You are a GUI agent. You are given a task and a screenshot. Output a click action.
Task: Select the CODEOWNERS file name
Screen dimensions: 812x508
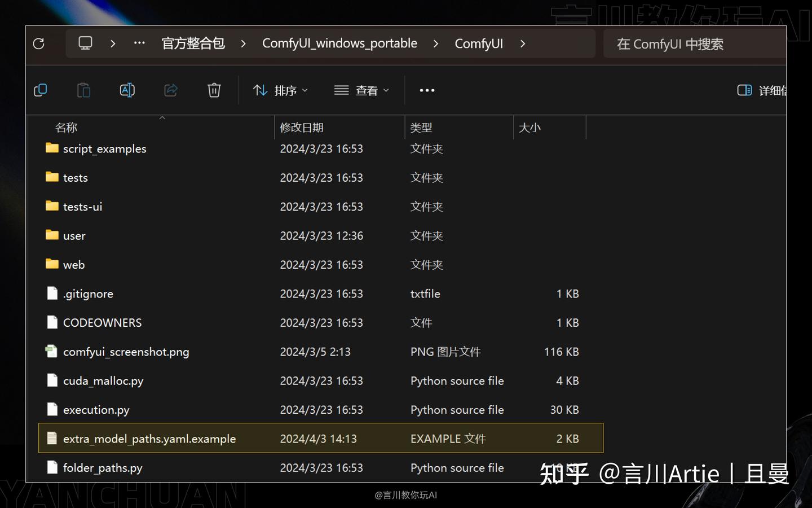coord(103,323)
